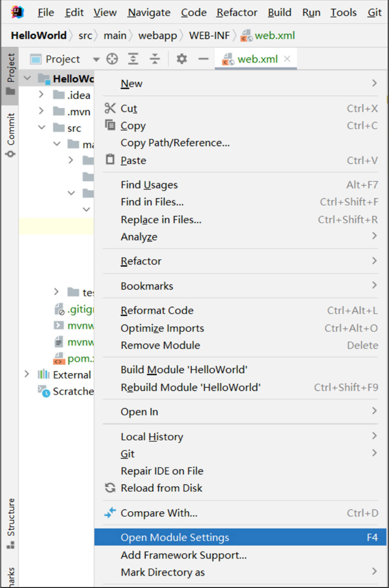The height and width of the screenshot is (588, 389).
Task: Open Project view options gear icon
Action: click(x=181, y=59)
